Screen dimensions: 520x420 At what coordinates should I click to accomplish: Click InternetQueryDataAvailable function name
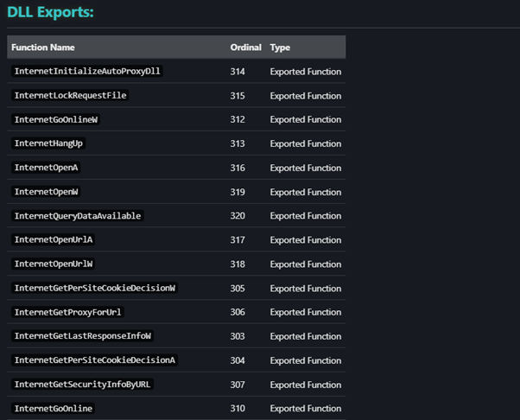point(77,215)
